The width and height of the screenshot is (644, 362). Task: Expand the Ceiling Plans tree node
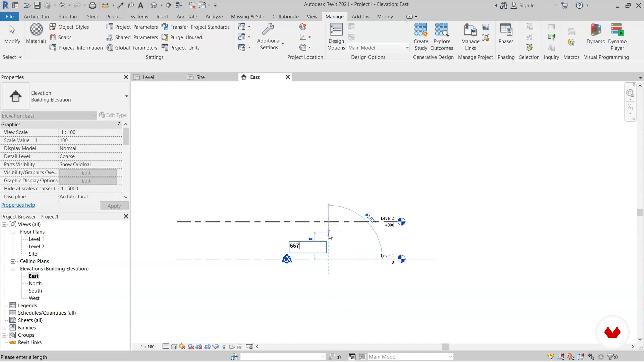(x=13, y=262)
